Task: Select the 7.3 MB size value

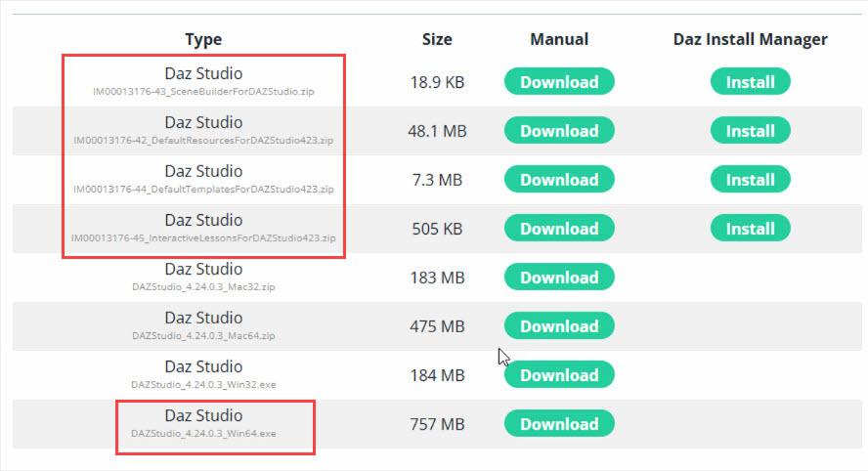Action: pyautogui.click(x=437, y=180)
